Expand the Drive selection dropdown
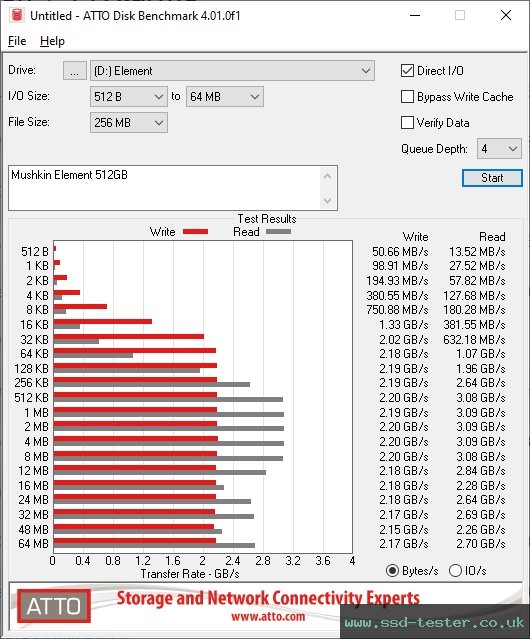Viewport: 530px width, 639px height. pyautogui.click(x=232, y=71)
